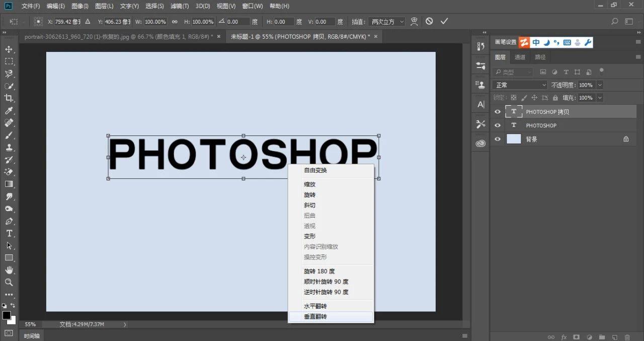Click the add layer style fx icon
Image resolution: width=644 pixels, height=341 pixels.
click(x=564, y=337)
